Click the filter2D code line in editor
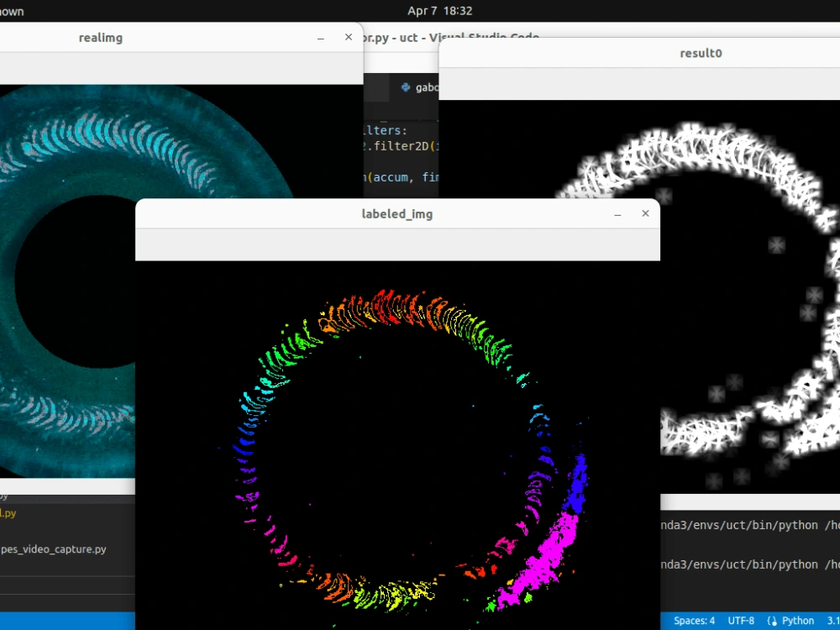 point(401,145)
